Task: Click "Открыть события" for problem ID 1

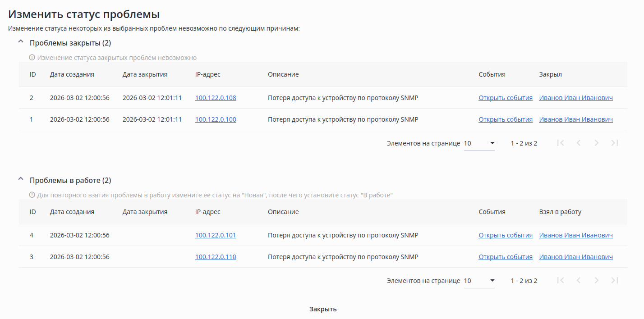Action: coord(506,119)
